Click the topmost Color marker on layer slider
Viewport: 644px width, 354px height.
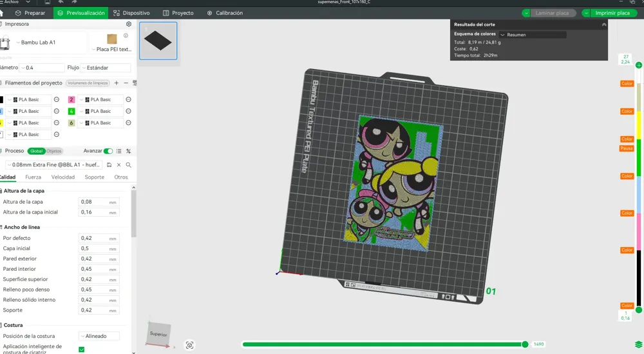point(627,83)
